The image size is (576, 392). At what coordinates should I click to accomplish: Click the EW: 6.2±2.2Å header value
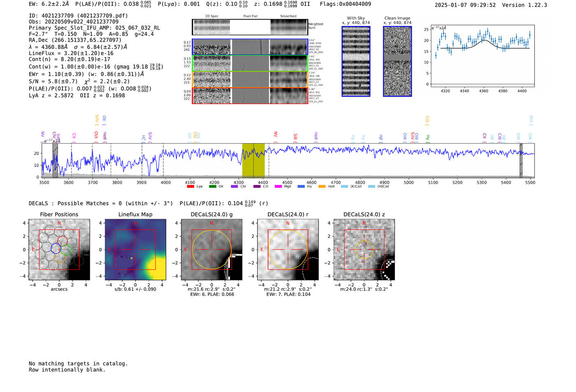49,4
